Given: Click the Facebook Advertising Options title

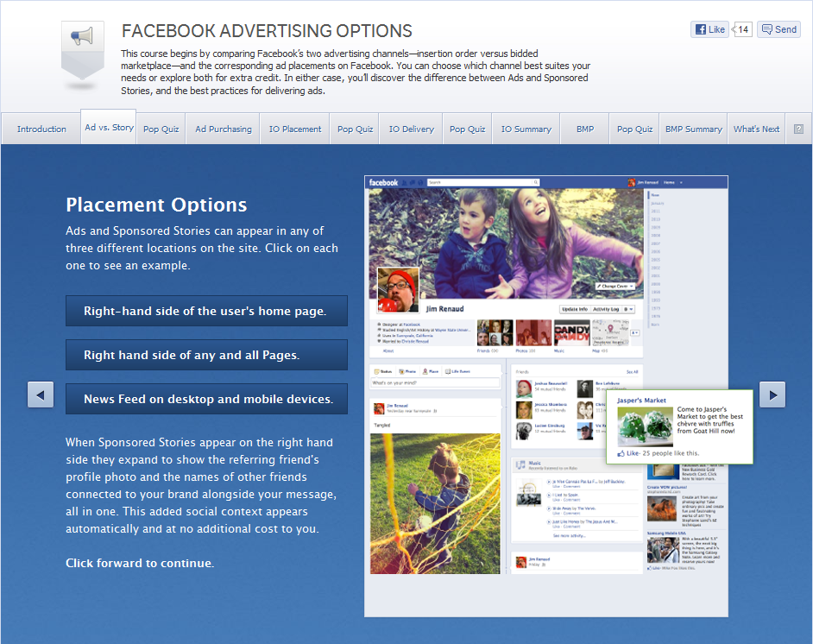Looking at the screenshot, I should (267, 31).
